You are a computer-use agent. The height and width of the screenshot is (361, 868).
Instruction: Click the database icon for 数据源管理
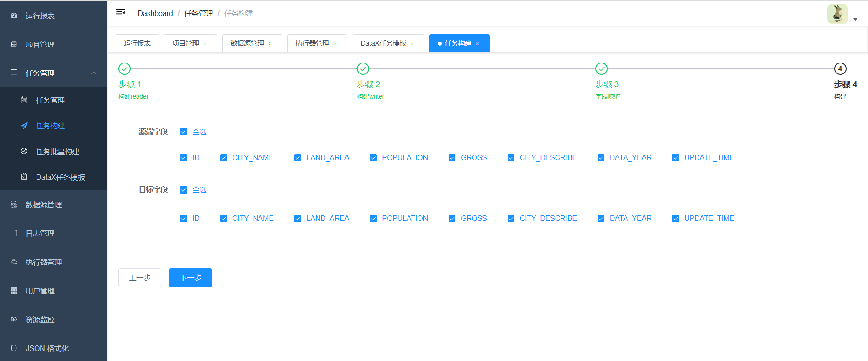14,204
